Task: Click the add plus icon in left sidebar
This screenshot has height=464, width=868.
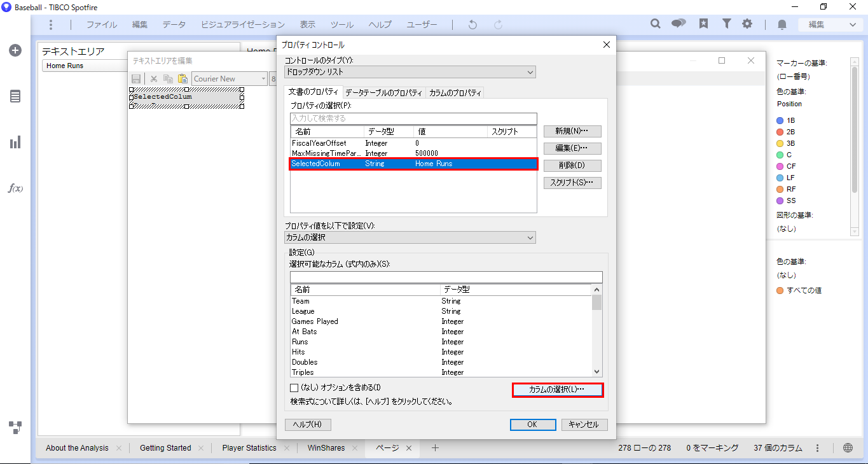Action: (x=15, y=50)
